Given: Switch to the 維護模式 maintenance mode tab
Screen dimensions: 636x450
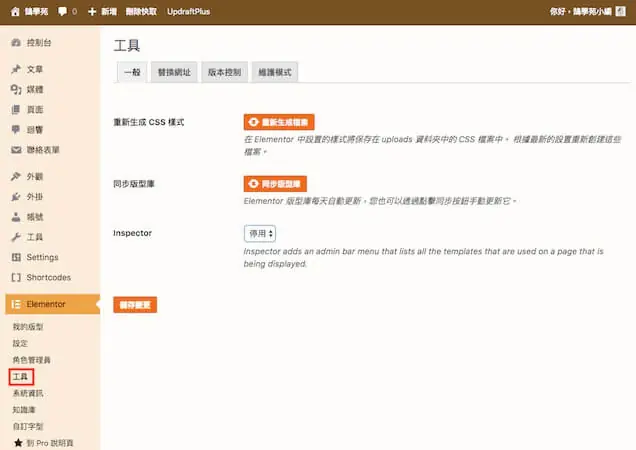Looking at the screenshot, I should pyautogui.click(x=275, y=72).
